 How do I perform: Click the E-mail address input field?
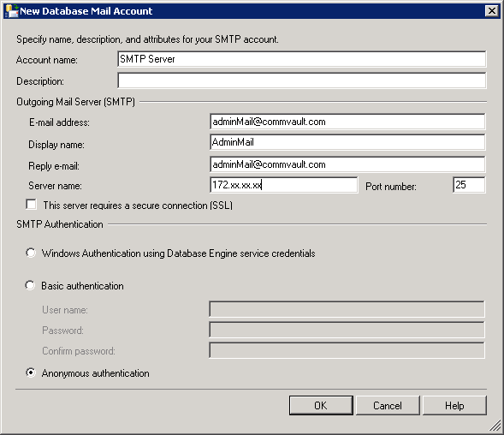(347, 122)
